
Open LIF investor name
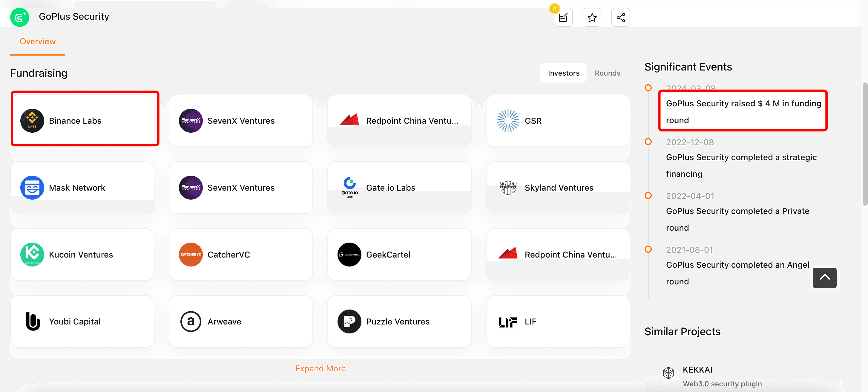point(530,321)
